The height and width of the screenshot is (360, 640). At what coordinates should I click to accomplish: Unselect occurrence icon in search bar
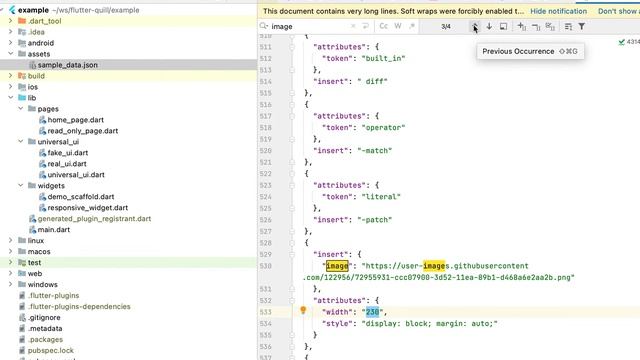[x=536, y=27]
